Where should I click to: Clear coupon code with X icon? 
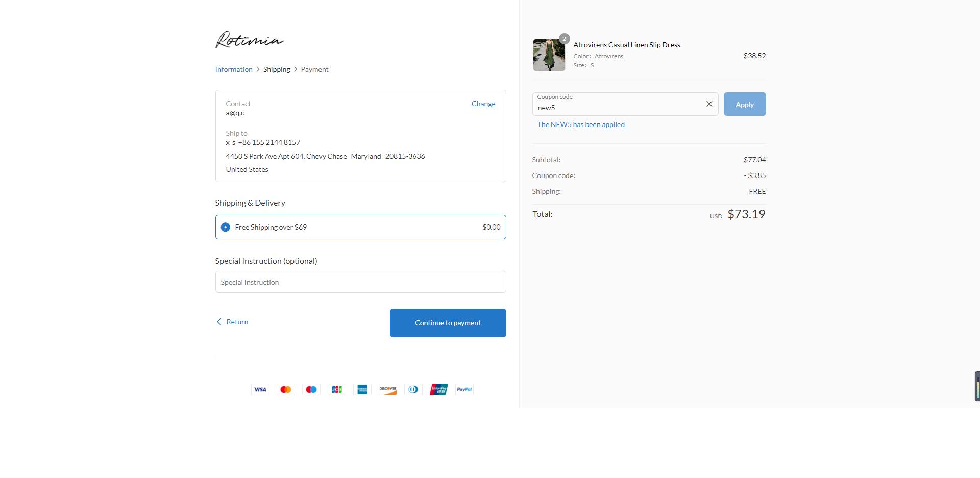click(x=709, y=104)
